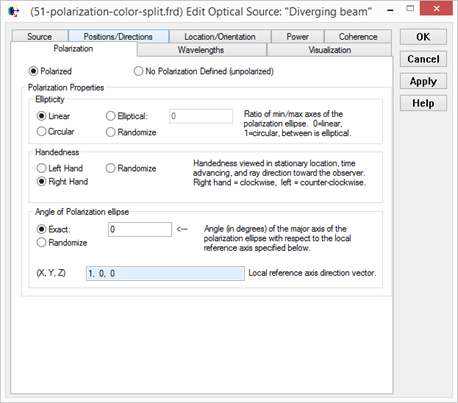
Task: Choose Randomize under Ellipticity
Action: (131, 132)
